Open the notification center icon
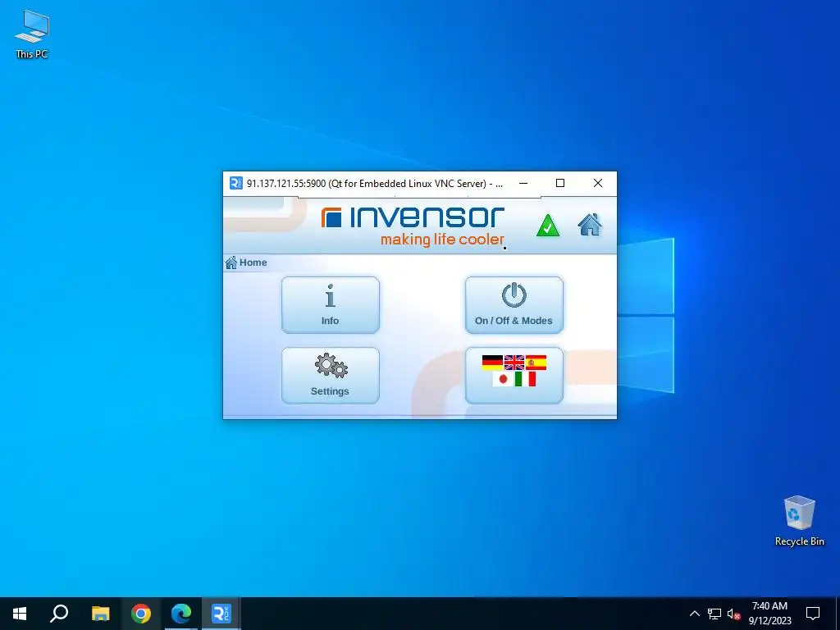The height and width of the screenshot is (630, 840). click(813, 614)
